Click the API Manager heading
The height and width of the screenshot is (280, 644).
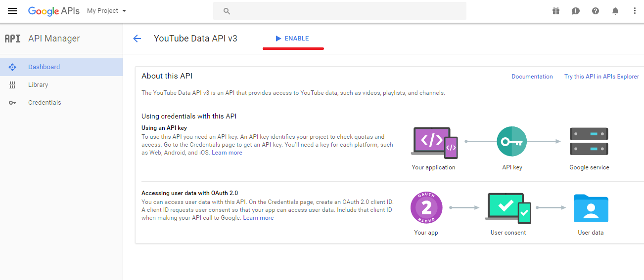tap(54, 39)
